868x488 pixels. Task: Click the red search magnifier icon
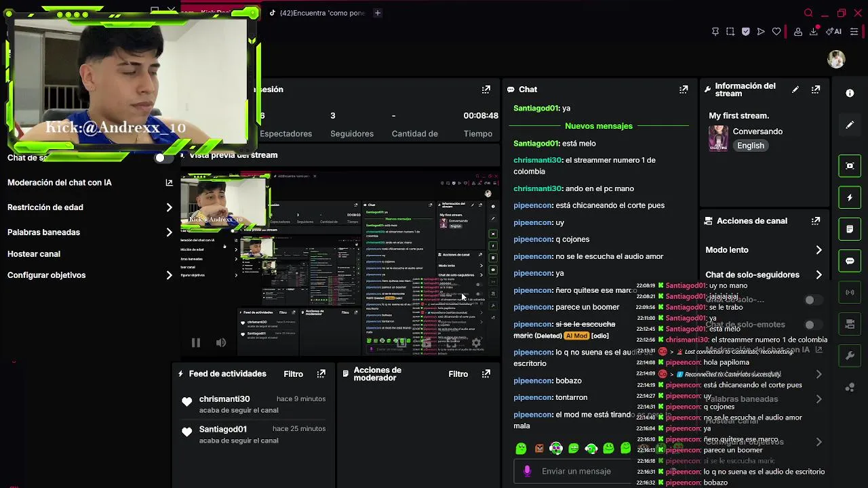808,13
